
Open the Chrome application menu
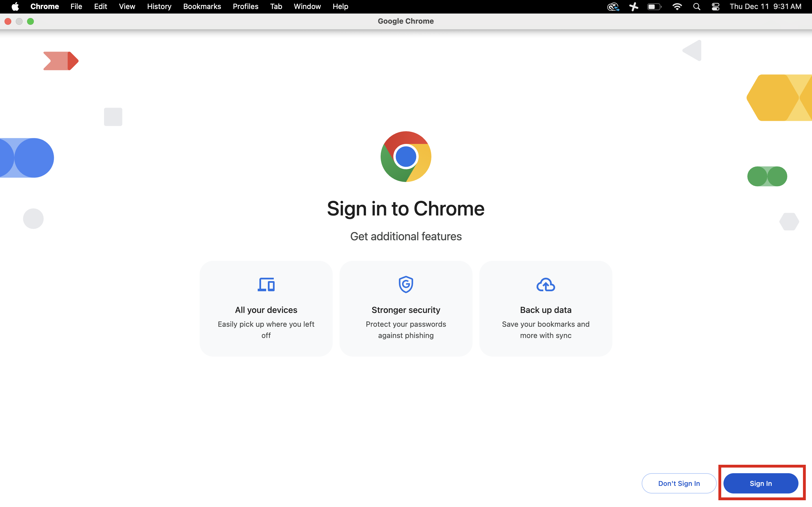[x=45, y=6]
